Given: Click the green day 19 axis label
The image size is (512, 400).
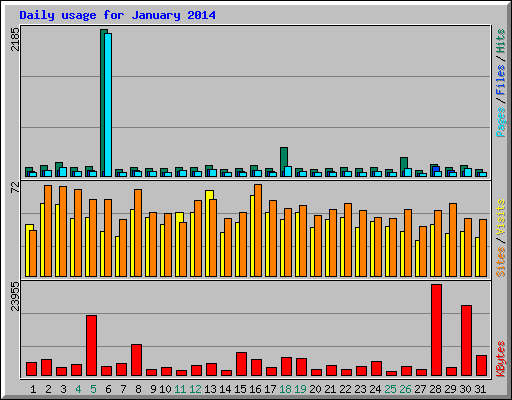Looking at the screenshot, I should tap(300, 389).
